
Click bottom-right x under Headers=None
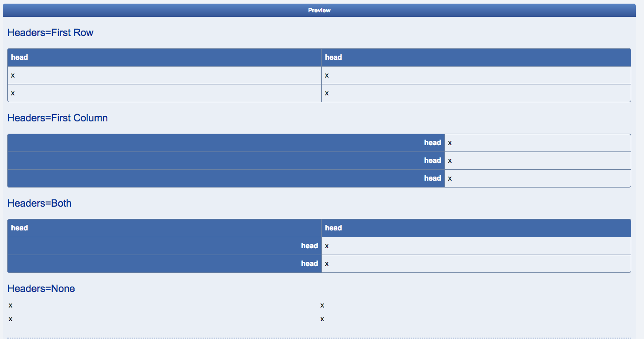322,319
